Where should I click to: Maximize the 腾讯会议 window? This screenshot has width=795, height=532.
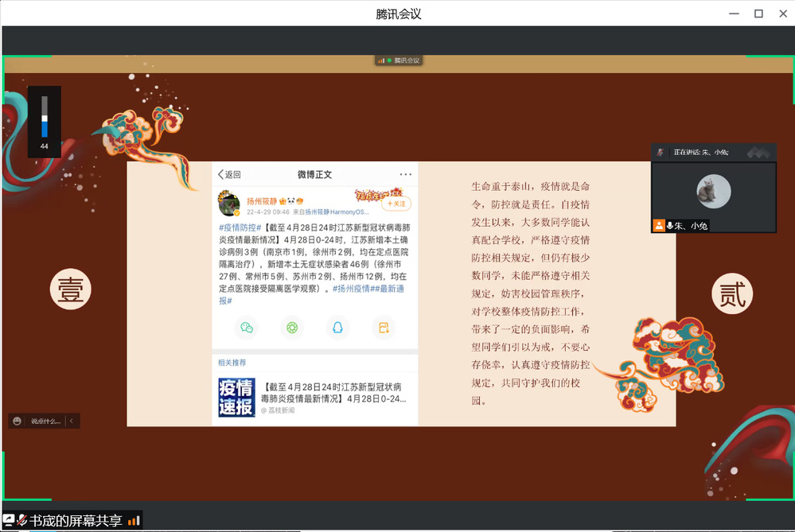[758, 14]
